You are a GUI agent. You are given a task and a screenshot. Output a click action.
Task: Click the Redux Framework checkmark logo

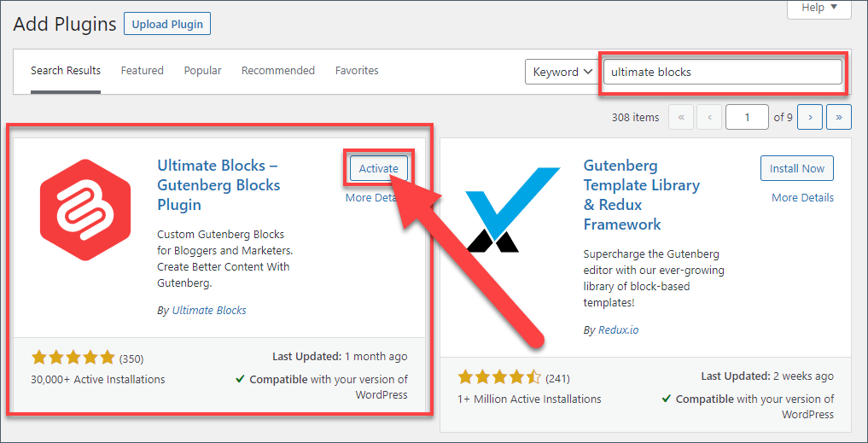pyautogui.click(x=512, y=210)
